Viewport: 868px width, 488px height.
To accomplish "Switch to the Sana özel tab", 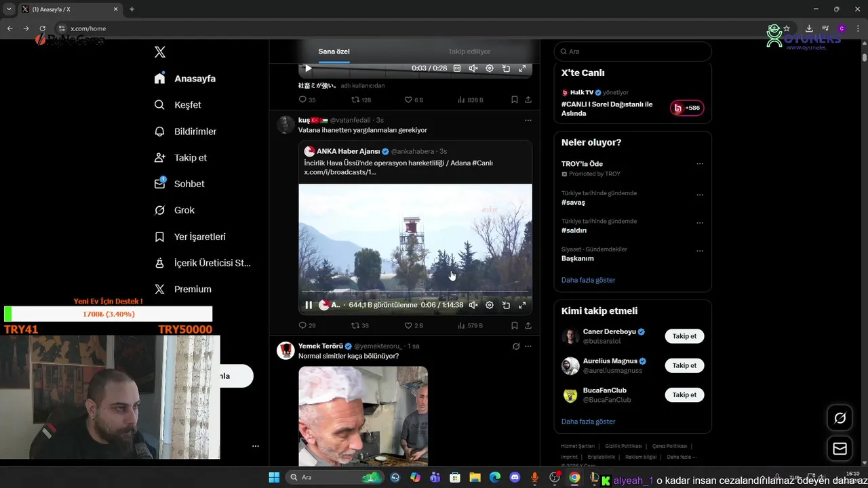I will [334, 52].
